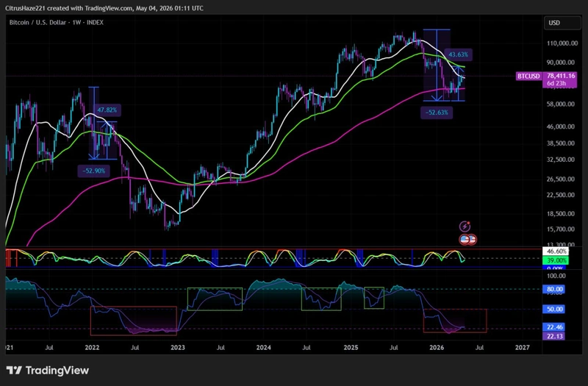This screenshot has width=588, height=386.
Task: Click the 18,500.00 price axis label
Action: [561, 213]
